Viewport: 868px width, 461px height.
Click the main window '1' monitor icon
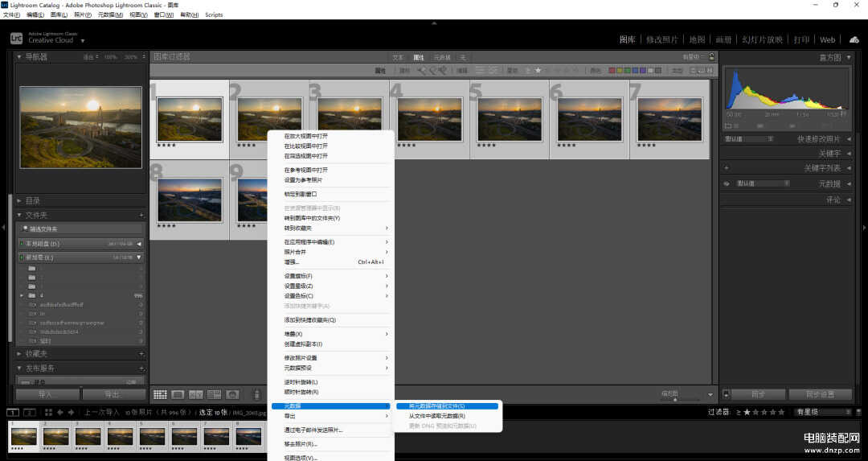pyautogui.click(x=13, y=412)
